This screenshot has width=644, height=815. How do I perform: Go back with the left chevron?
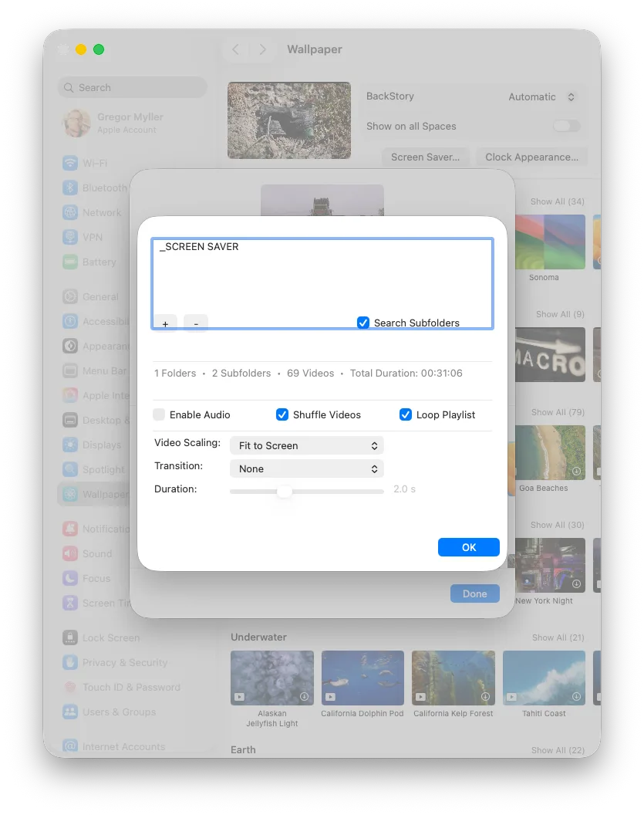pos(235,49)
